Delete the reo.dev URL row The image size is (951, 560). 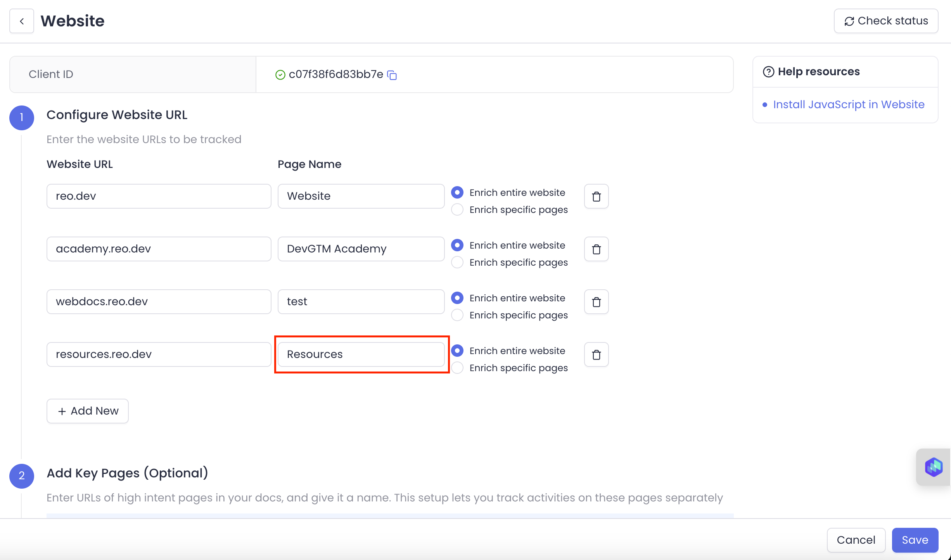pos(596,197)
